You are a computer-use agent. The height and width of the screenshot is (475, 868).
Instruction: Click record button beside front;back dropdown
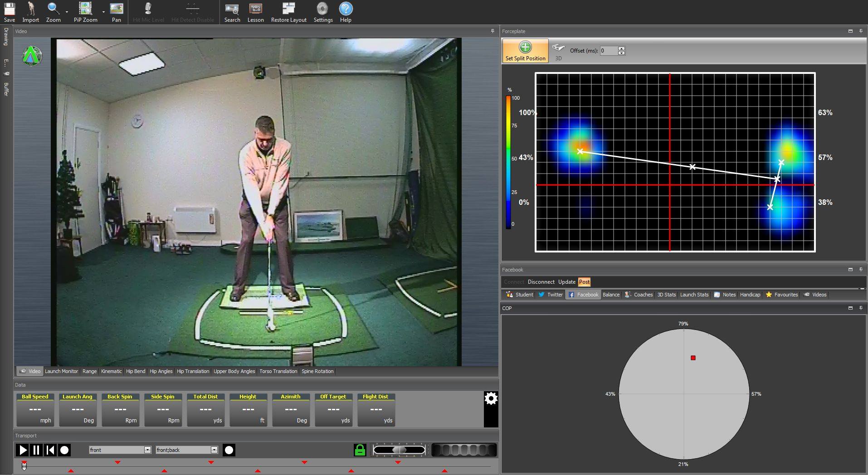[x=229, y=450]
